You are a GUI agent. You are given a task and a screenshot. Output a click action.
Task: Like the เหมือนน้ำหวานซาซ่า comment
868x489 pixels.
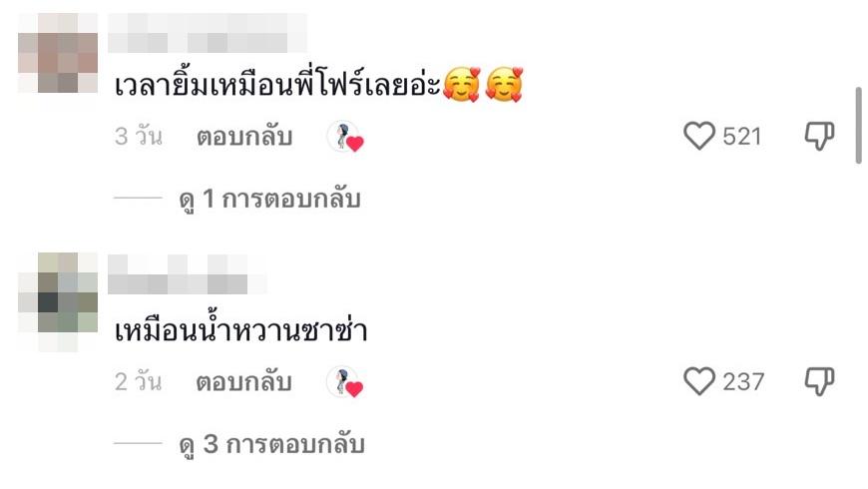pos(699,381)
